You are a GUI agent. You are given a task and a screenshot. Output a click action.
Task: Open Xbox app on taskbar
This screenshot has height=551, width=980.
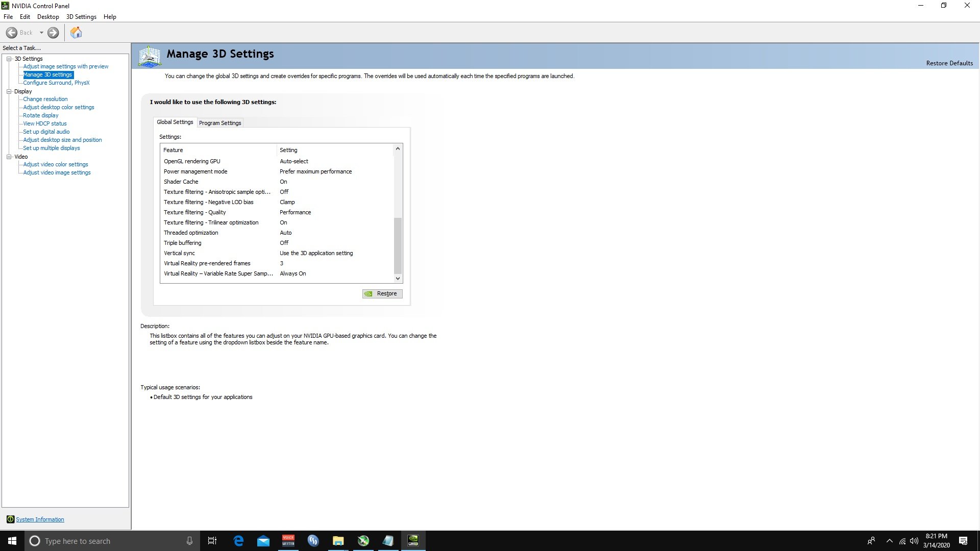coord(363,541)
